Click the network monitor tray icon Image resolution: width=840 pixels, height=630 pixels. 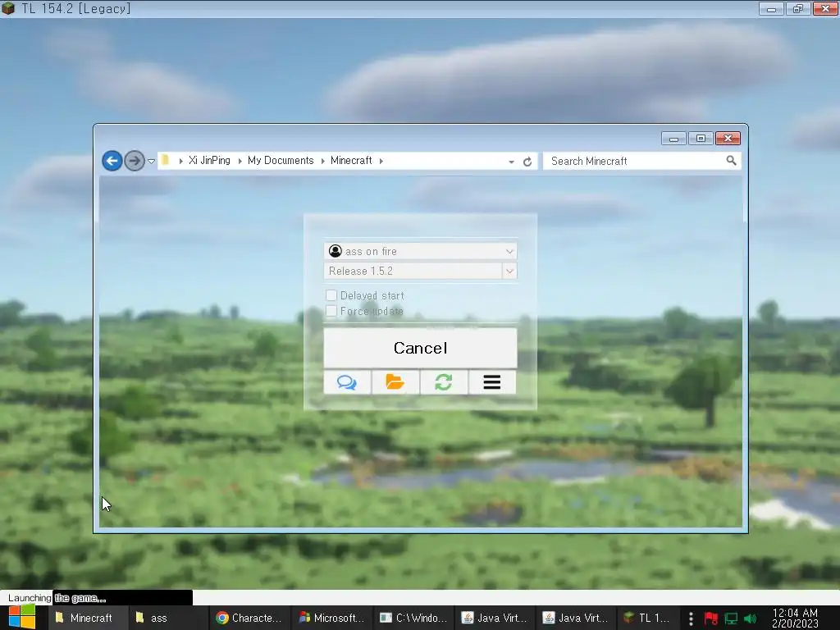coord(731,619)
